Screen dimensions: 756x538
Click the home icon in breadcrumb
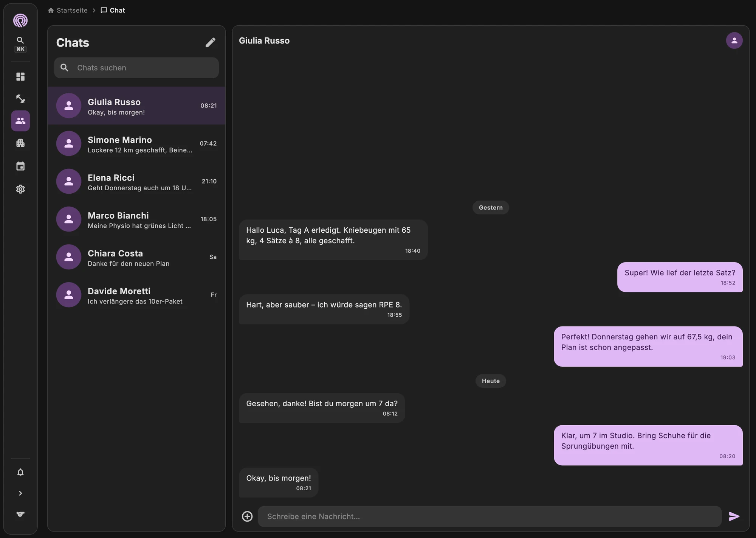point(51,10)
